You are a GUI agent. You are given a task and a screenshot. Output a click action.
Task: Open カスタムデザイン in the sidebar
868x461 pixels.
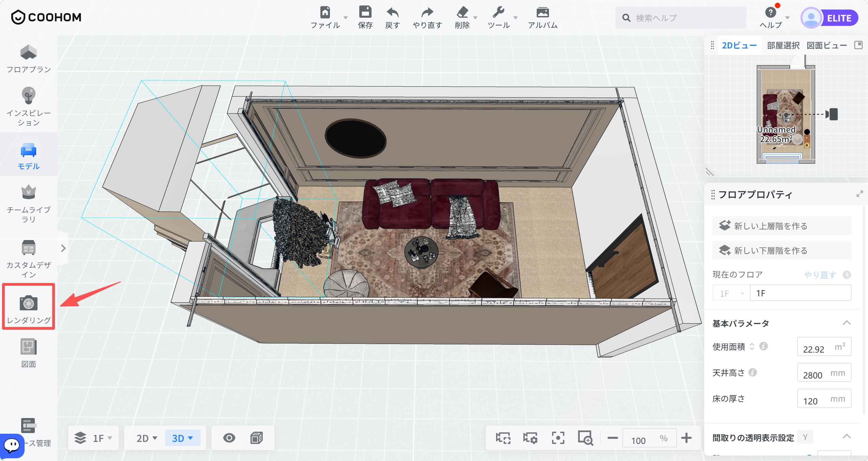(x=29, y=259)
